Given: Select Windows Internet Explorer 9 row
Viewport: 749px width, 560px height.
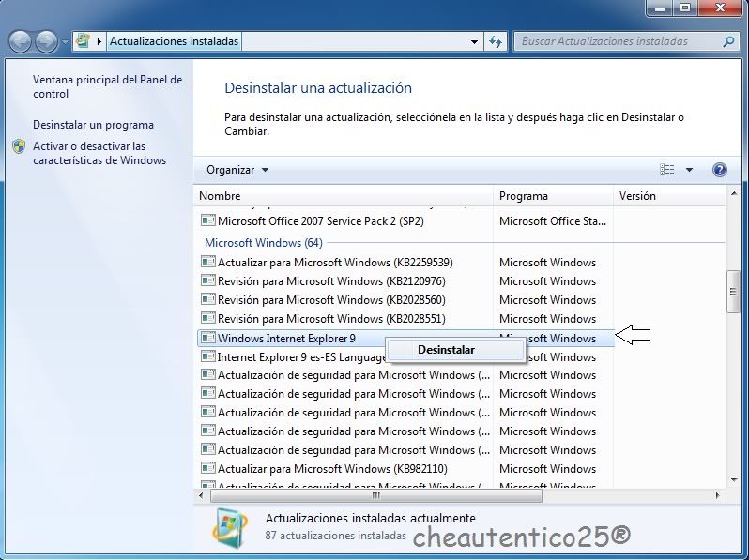Looking at the screenshot, I should pyautogui.click(x=405, y=338).
